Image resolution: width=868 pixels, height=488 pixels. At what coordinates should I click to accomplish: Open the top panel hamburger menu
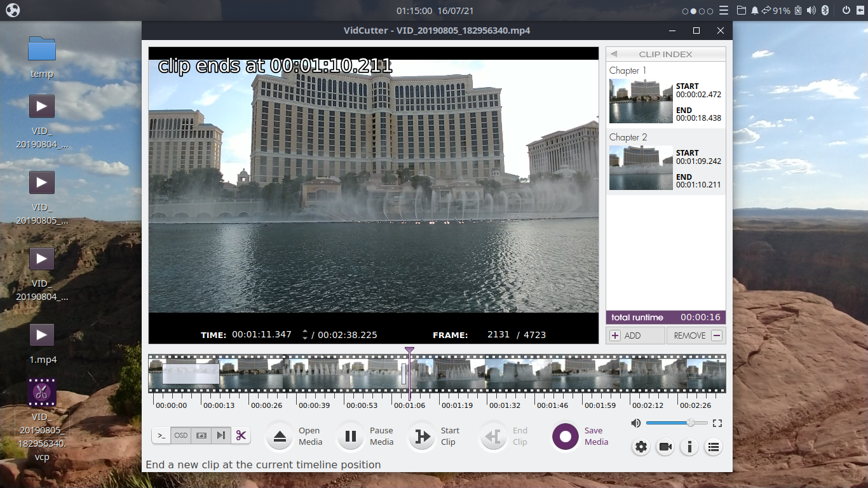(723, 10)
